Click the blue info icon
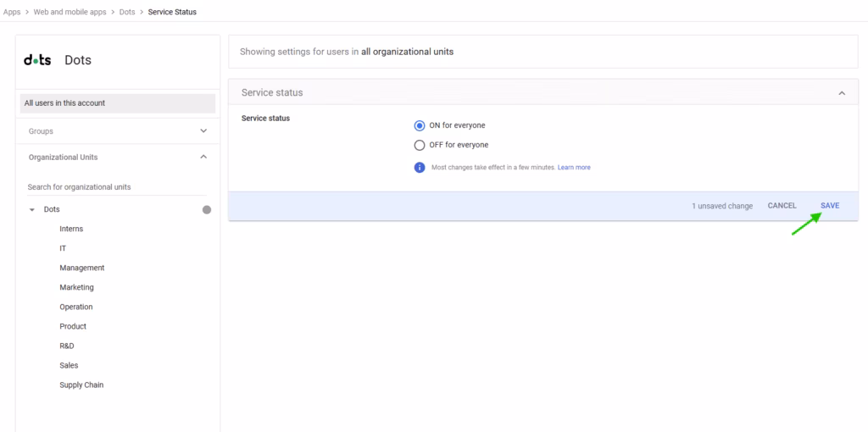 click(x=419, y=168)
